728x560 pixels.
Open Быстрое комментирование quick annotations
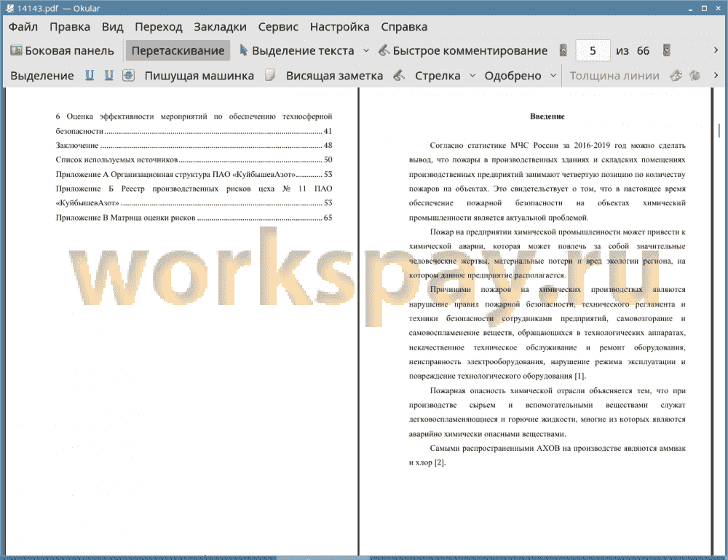coord(463,50)
